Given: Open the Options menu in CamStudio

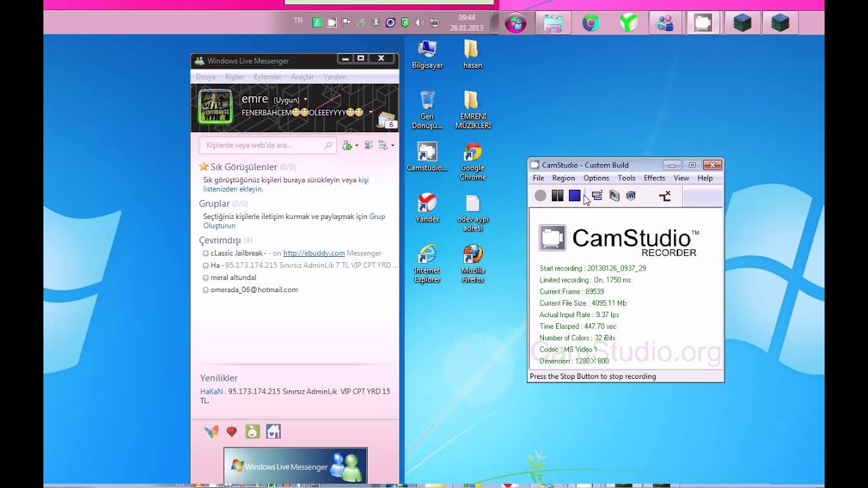Looking at the screenshot, I should coord(596,178).
